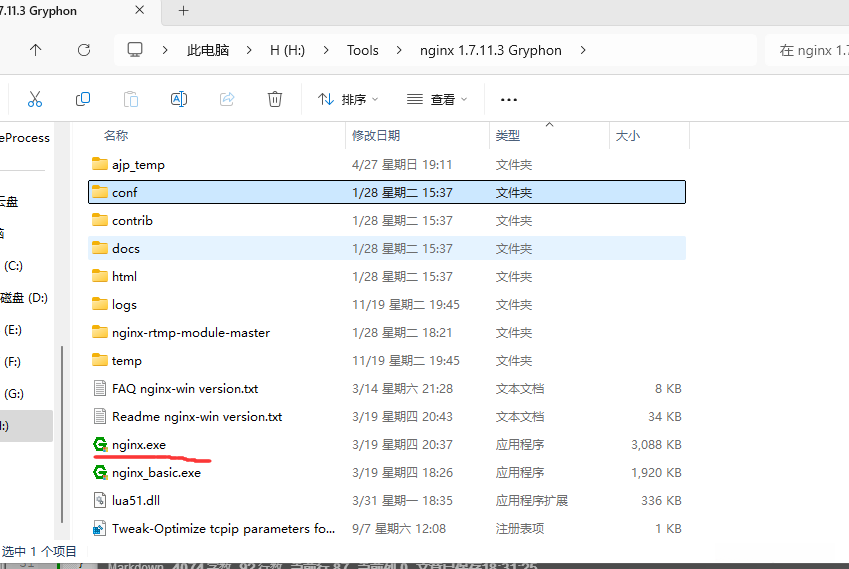The image size is (849, 569).
Task: Click the 1,920 KB size value
Action: [x=656, y=473]
